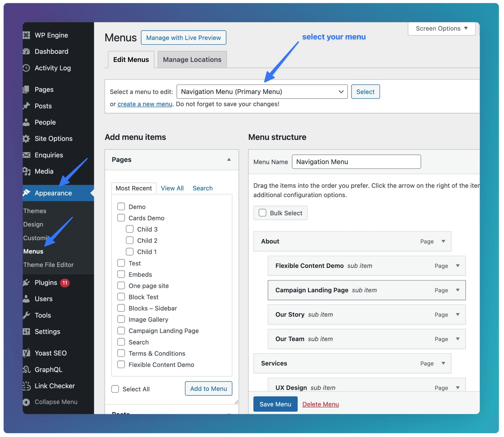Click the Collapse Menu arrow icon
504x437 pixels.
pyautogui.click(x=26, y=402)
